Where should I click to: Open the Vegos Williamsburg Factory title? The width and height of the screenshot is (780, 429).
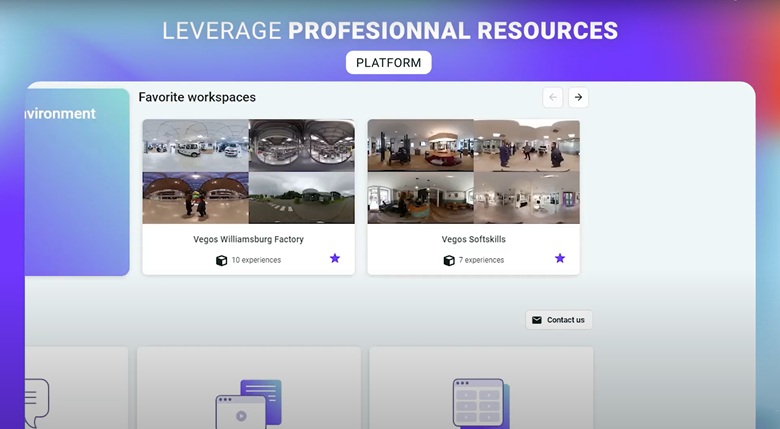pyautogui.click(x=248, y=239)
